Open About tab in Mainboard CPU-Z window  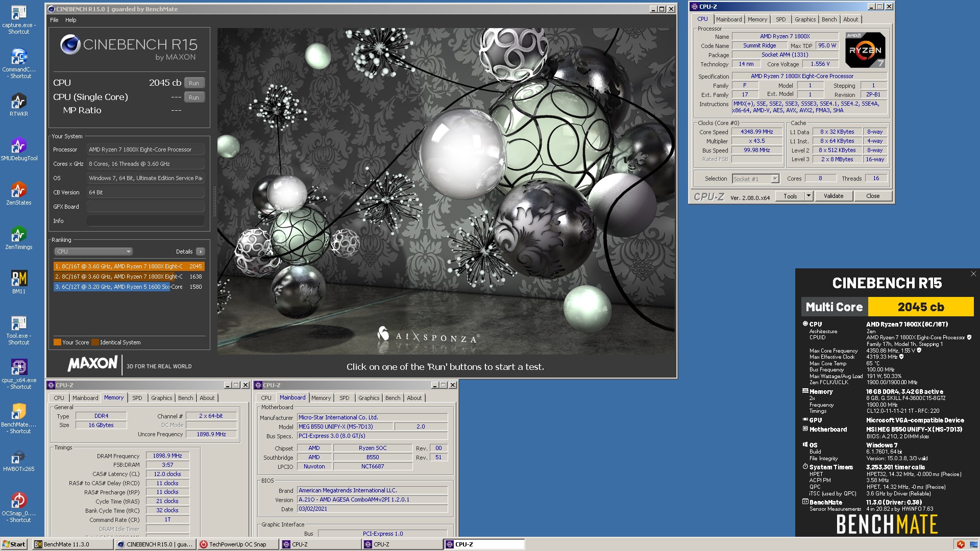pyautogui.click(x=414, y=398)
